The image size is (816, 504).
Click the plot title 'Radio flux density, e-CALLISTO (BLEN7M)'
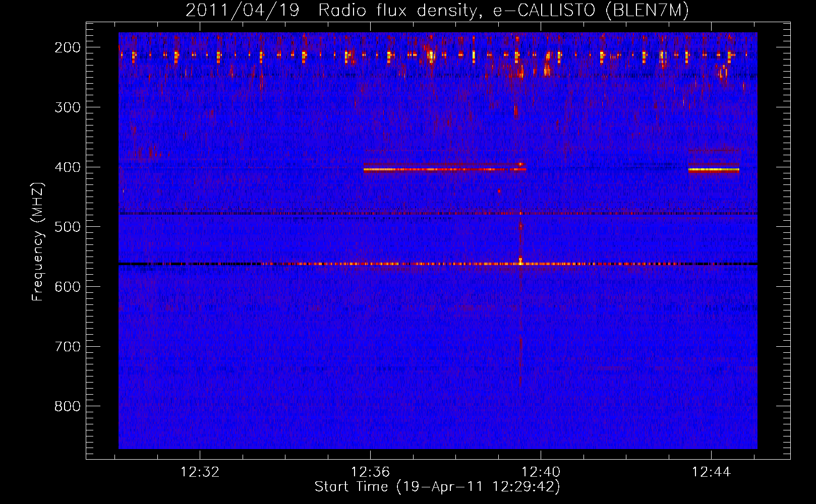(503, 11)
